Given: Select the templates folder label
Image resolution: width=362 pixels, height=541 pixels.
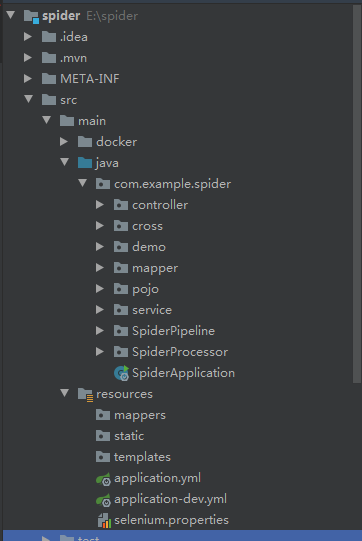Looking at the screenshot, I should click(143, 458).
